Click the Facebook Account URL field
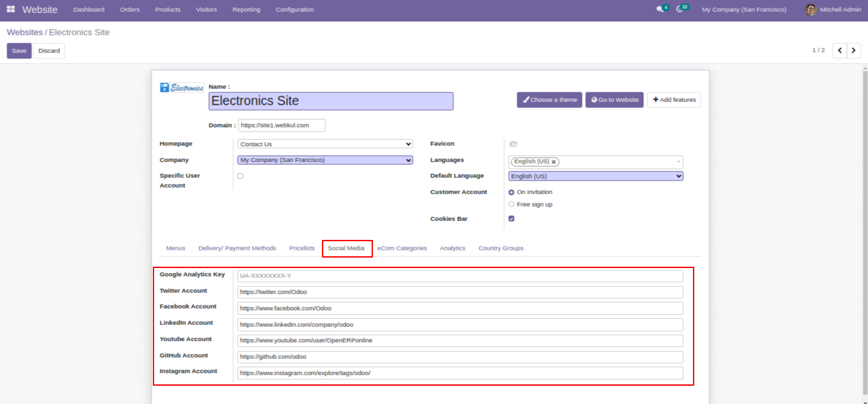The image size is (868, 404). click(x=460, y=308)
